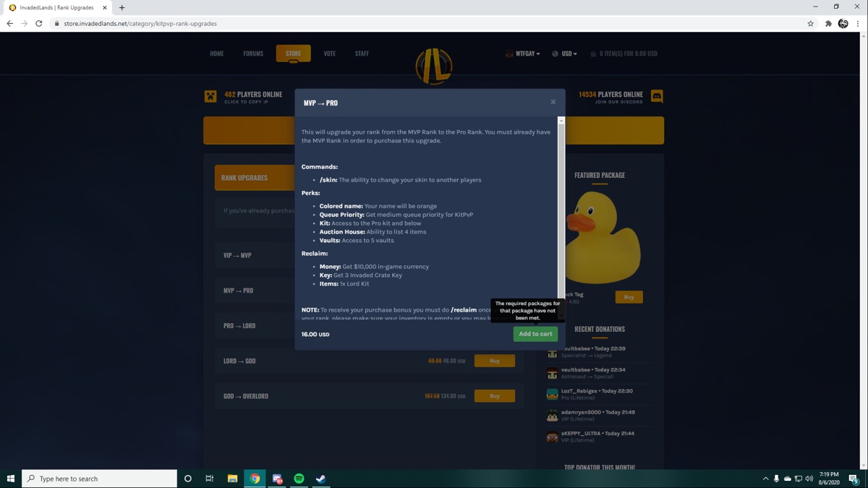Click the Add to cart button
This screenshot has width=868, height=488.
coord(535,334)
